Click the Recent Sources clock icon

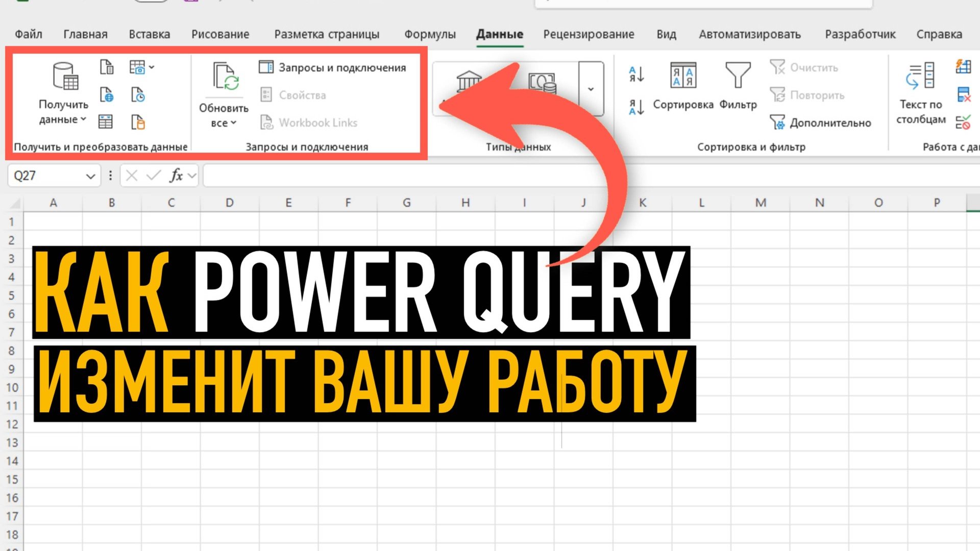pos(138,95)
